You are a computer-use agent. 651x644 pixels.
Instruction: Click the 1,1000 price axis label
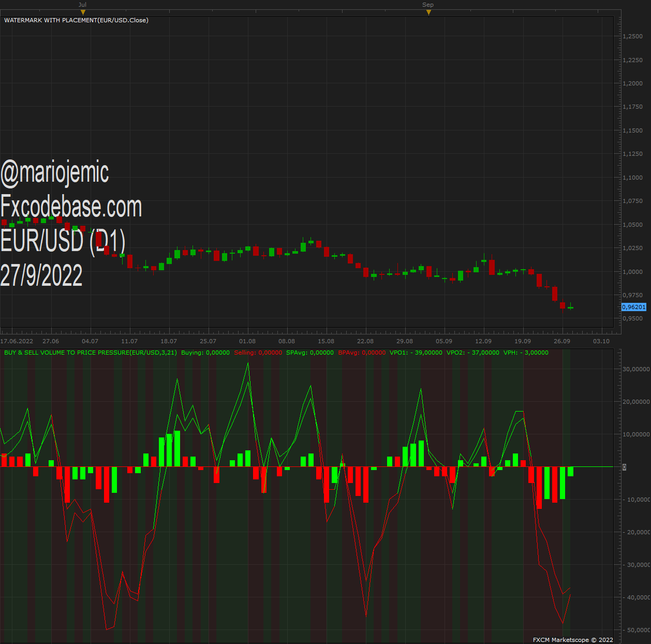tap(633, 178)
